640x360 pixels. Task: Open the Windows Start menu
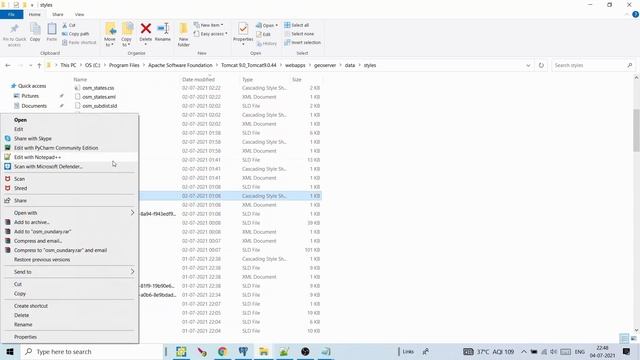point(9,351)
